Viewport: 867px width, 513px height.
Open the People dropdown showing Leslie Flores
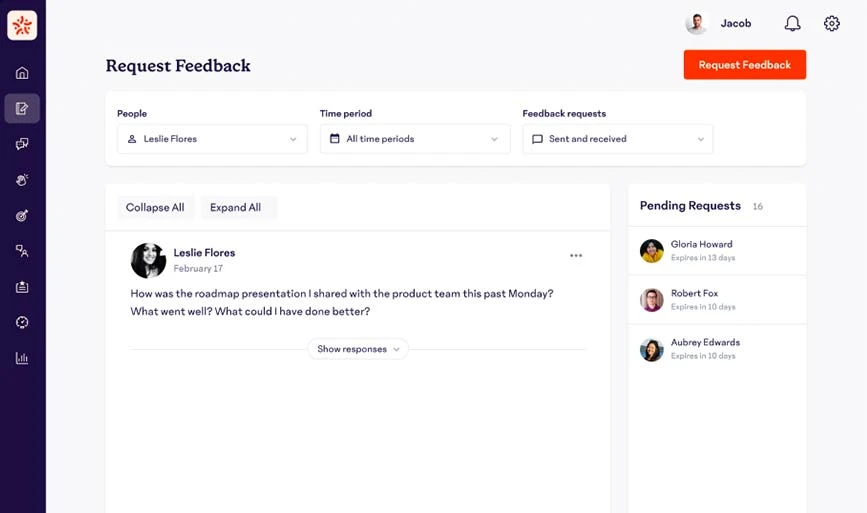coord(212,139)
